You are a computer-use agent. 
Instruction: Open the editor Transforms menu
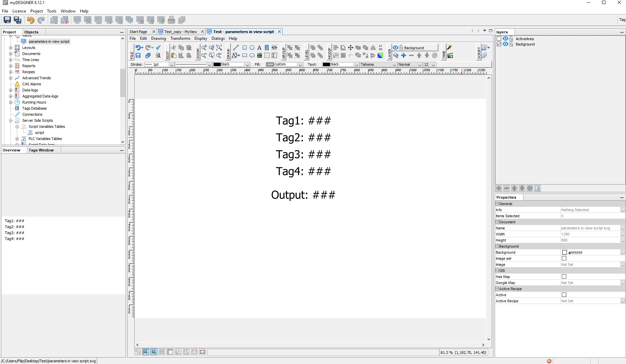pos(180,38)
